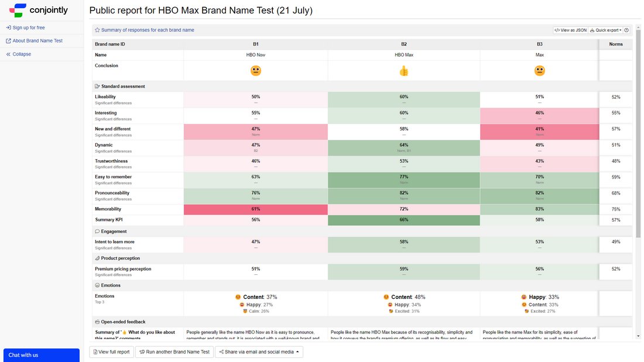Click the Standard assessment section icon

[x=97, y=86]
